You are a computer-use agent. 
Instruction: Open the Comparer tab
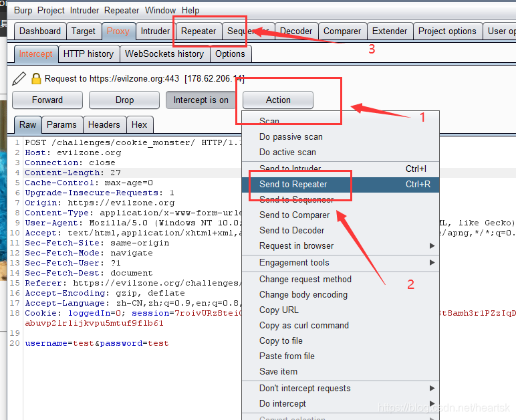pyautogui.click(x=342, y=31)
